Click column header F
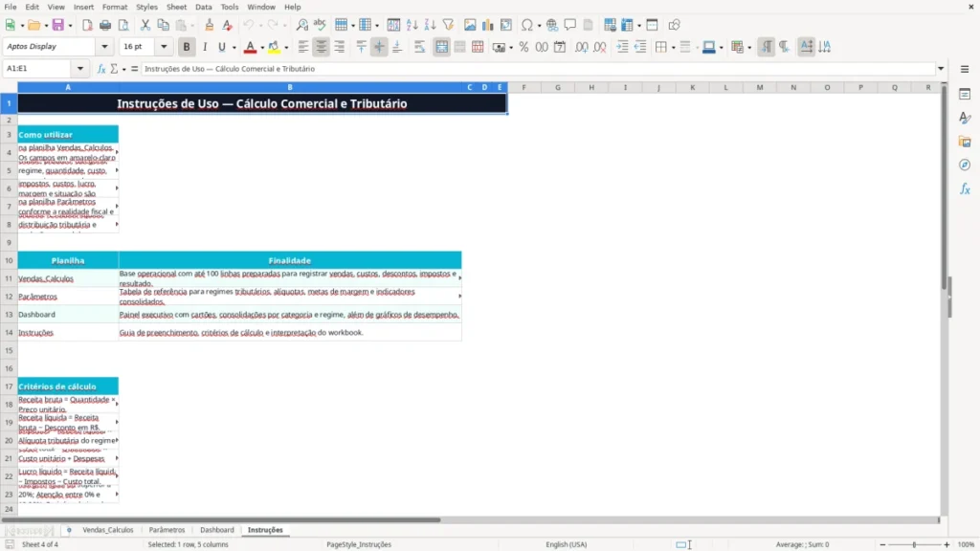This screenshot has height=551, width=980. click(x=523, y=87)
